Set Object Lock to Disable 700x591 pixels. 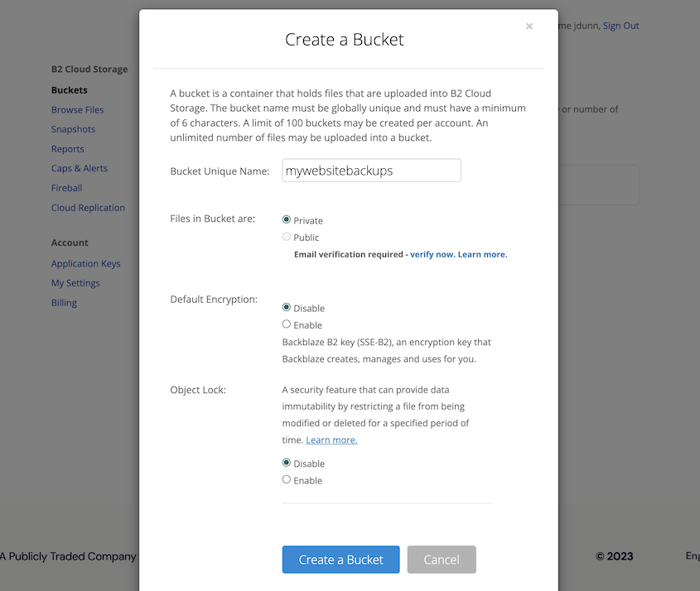pos(286,463)
